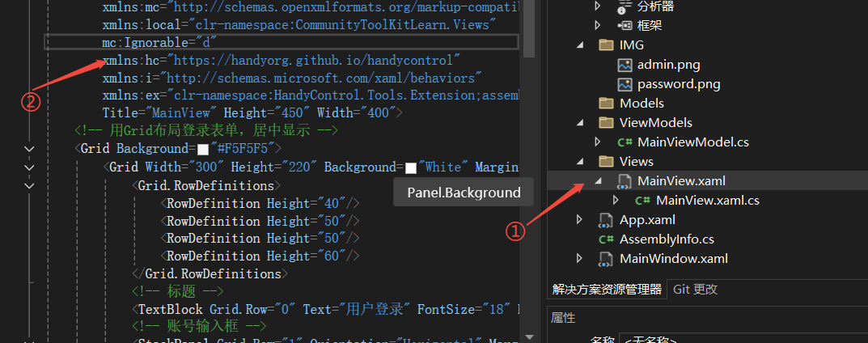Select the 框架 node
This screenshot has height=343, width=868.
point(650,25)
